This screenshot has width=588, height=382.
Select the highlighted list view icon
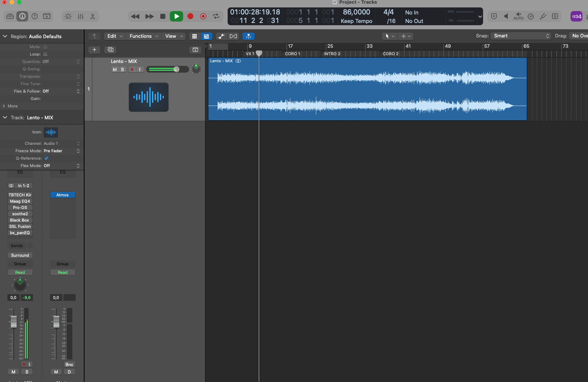[207, 36]
